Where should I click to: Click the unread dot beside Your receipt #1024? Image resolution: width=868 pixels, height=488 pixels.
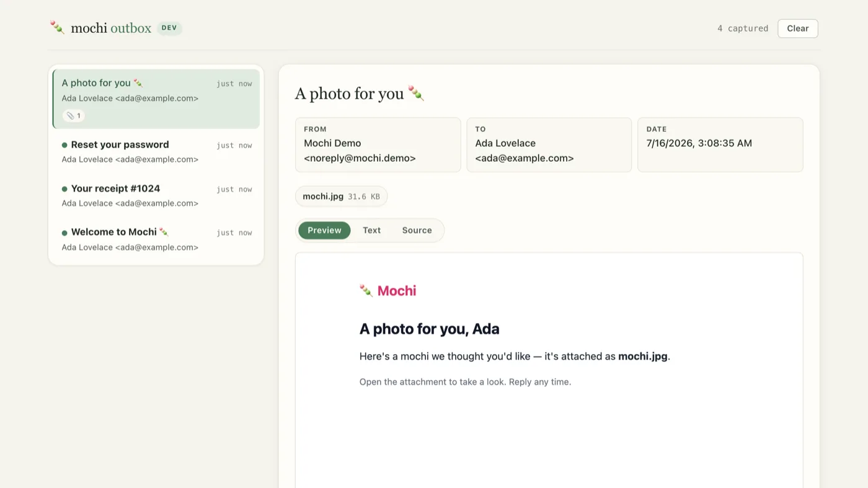click(64, 189)
